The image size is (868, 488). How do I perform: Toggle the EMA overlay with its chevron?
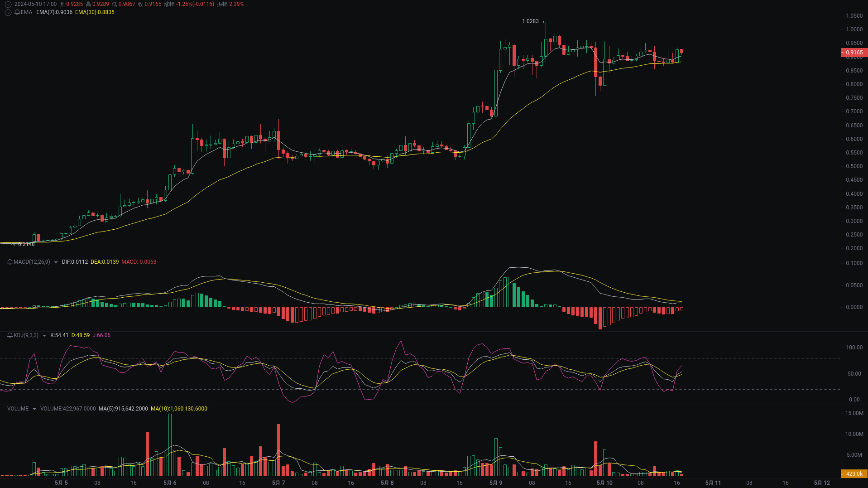point(8,12)
